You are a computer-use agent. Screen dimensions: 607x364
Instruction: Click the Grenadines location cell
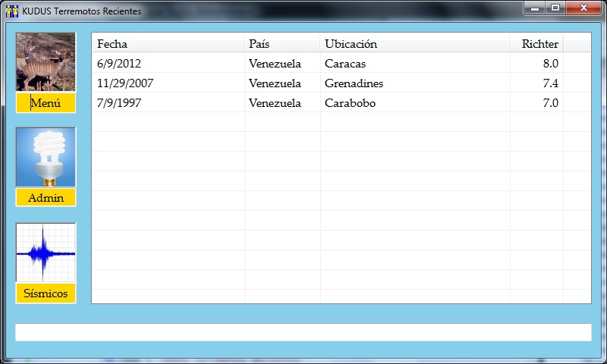354,83
